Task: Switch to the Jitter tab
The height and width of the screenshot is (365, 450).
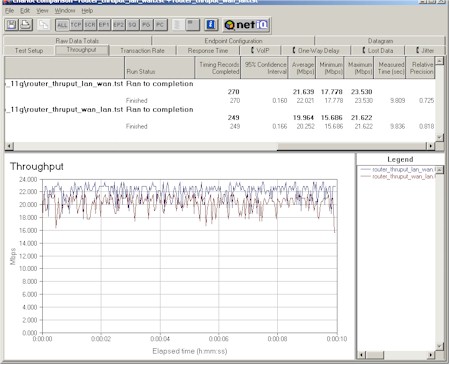Action: pyautogui.click(x=425, y=51)
